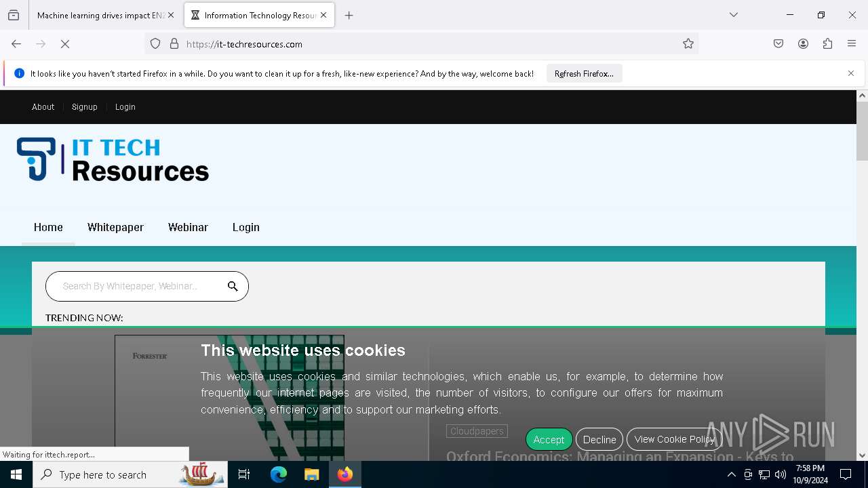The height and width of the screenshot is (488, 868).
Task: Dismiss the Firefox refresh notification bar
Action: click(851, 73)
